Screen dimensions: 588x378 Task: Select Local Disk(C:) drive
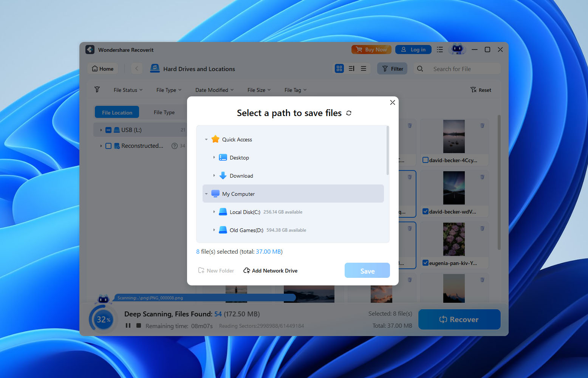[x=245, y=212]
